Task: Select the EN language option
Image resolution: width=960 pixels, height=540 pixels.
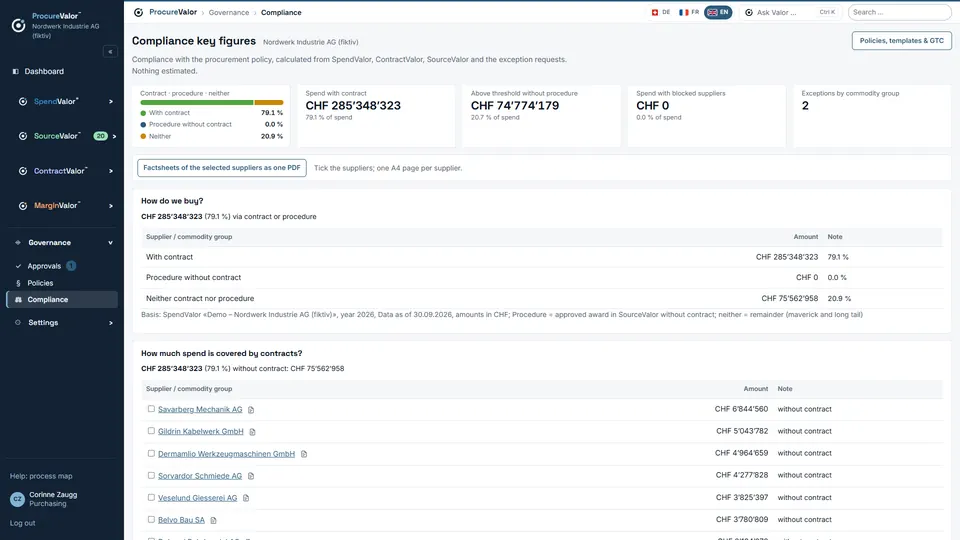Action: click(718, 12)
